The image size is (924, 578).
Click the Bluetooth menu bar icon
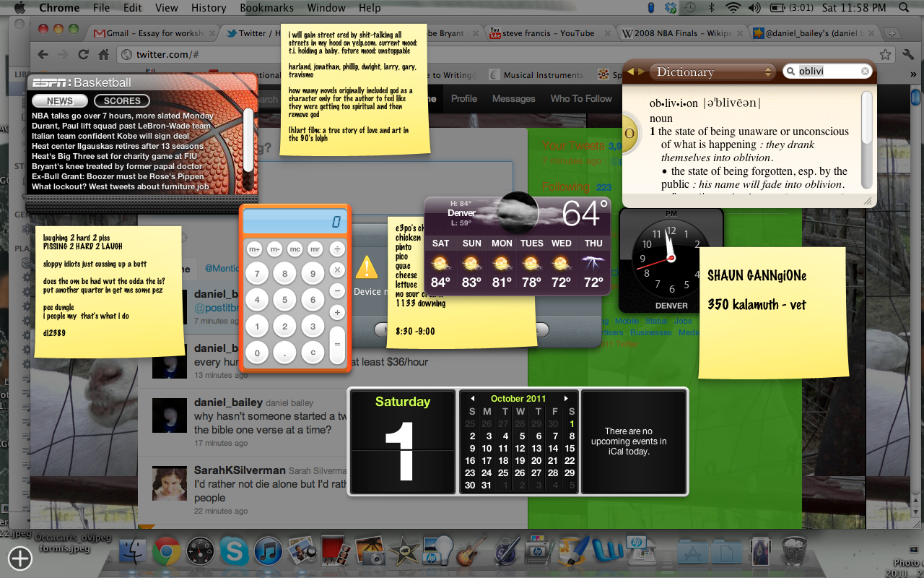click(710, 8)
